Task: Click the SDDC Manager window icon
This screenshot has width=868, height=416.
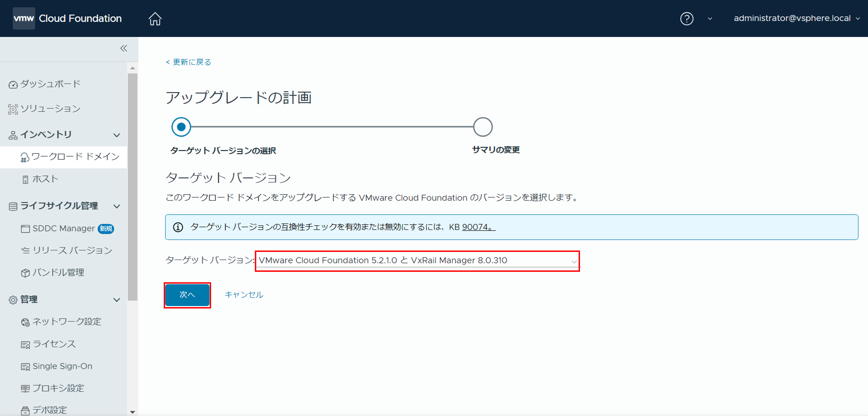Action: (x=25, y=229)
